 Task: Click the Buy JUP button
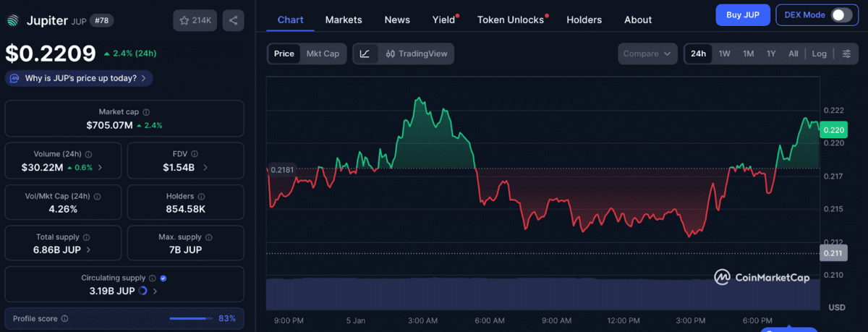742,15
